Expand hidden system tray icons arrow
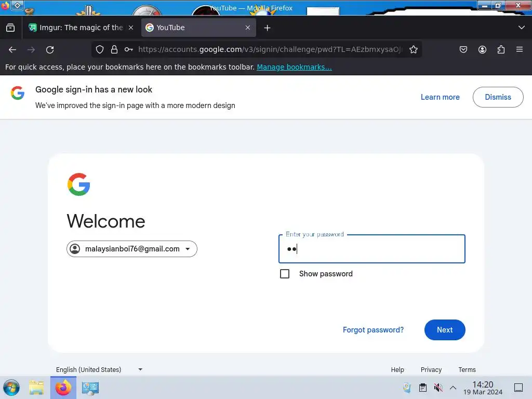The image size is (532, 399). [x=453, y=388]
